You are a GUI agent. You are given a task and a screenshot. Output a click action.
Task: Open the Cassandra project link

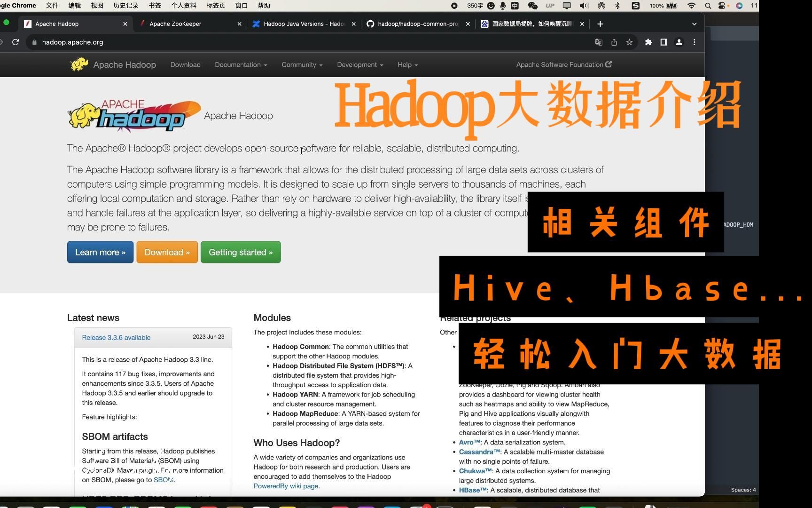click(x=479, y=452)
